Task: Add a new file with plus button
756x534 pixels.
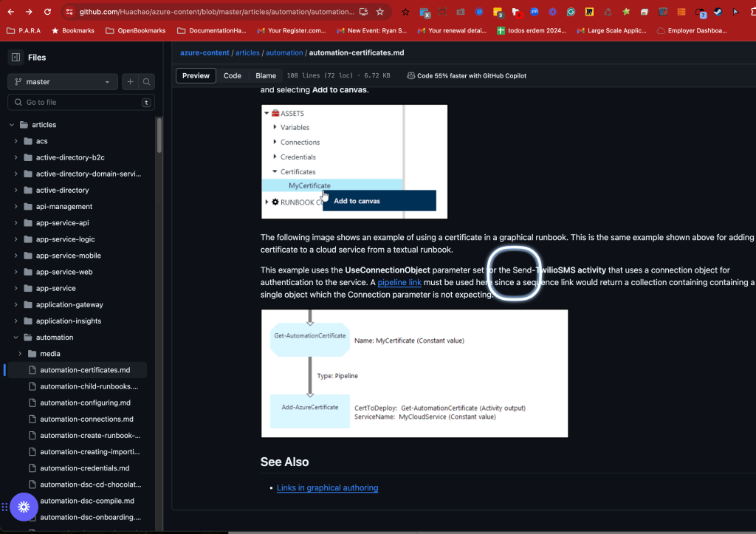Action: (x=130, y=82)
